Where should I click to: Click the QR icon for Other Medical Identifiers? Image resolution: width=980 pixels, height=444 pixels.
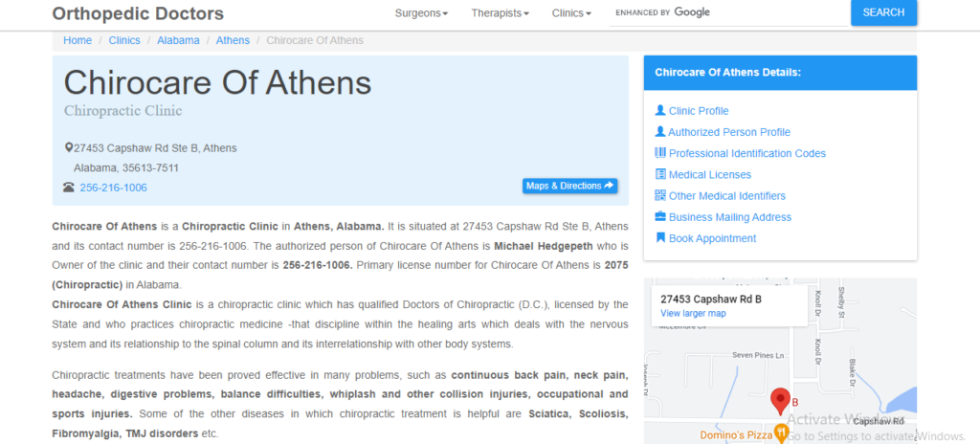point(659,195)
